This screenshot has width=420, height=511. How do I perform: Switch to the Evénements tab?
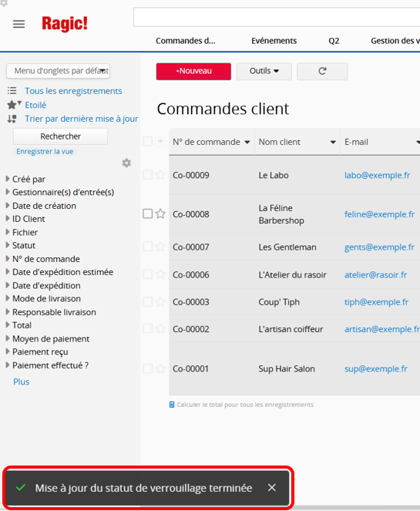pyautogui.click(x=274, y=41)
